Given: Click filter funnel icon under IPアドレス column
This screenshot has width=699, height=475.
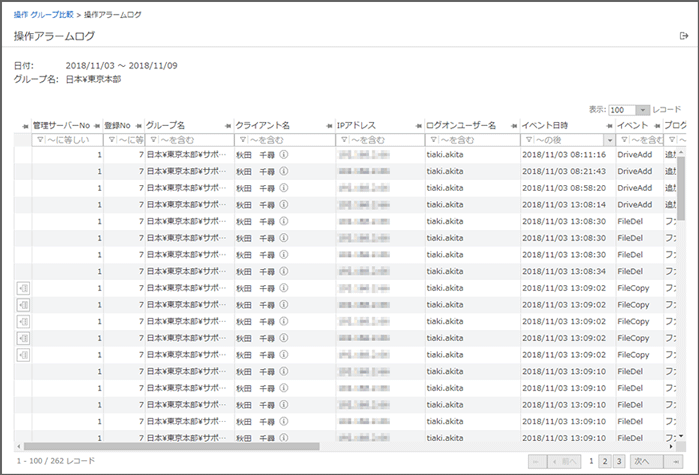Looking at the screenshot, I should (343, 140).
